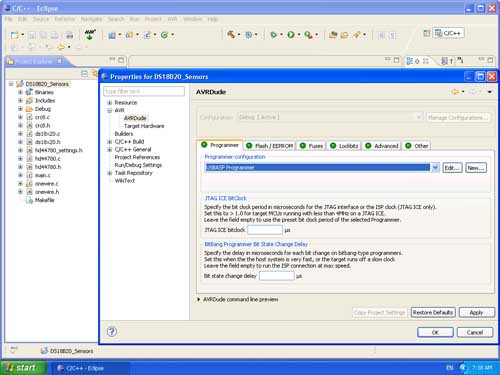Click Collapse All in Project Explorer

click(85, 73)
